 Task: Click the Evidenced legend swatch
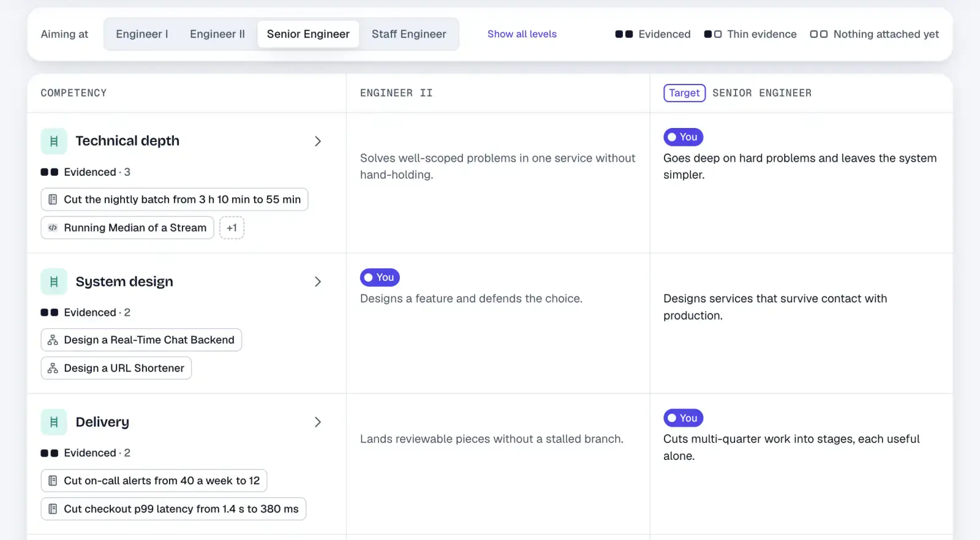[x=624, y=34]
